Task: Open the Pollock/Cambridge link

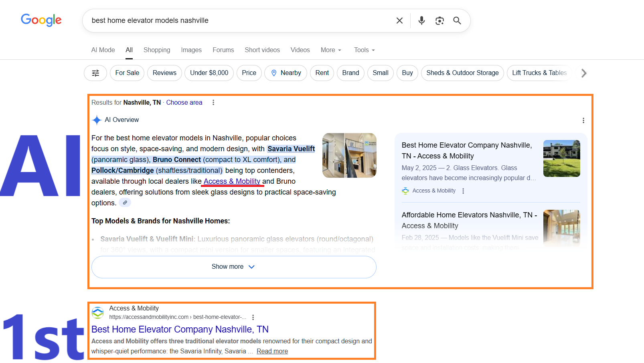Action: pyautogui.click(x=123, y=170)
